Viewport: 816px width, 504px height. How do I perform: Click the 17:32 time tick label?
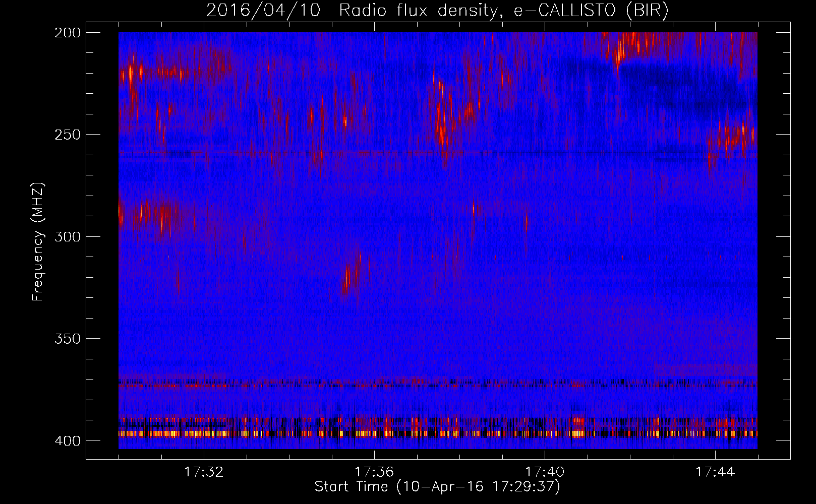pyautogui.click(x=204, y=472)
